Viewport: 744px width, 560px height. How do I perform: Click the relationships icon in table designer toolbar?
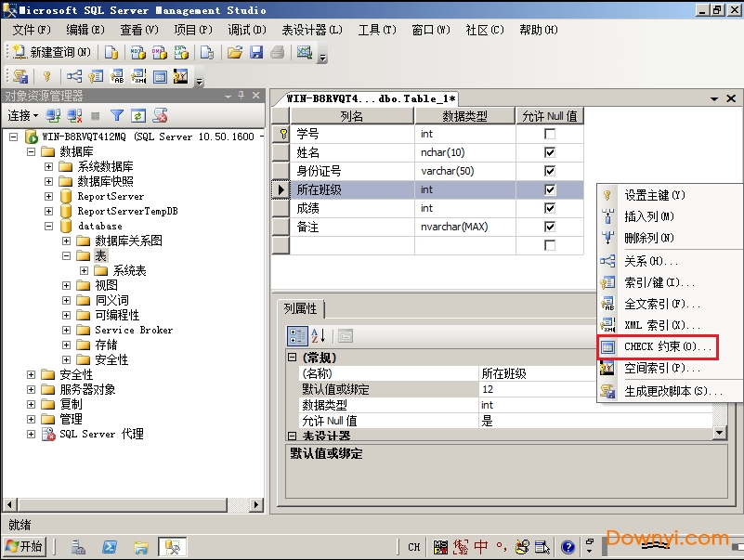[74, 77]
